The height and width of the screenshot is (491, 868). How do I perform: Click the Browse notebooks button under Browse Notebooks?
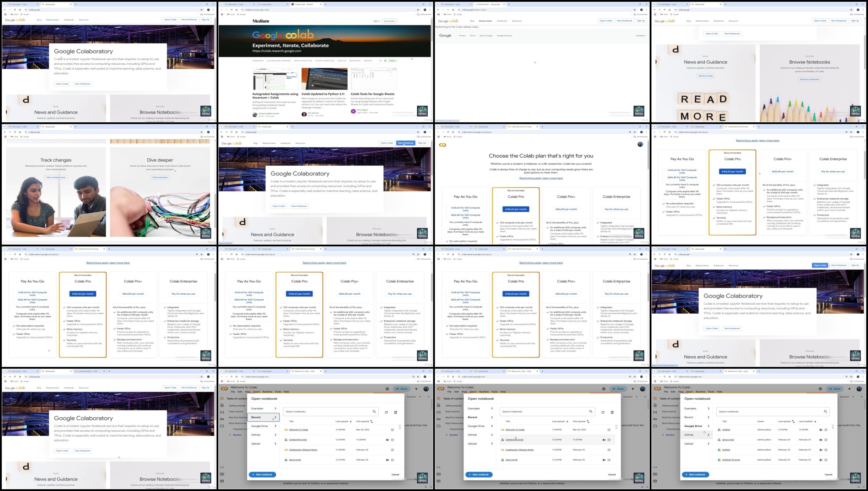tap(810, 79)
